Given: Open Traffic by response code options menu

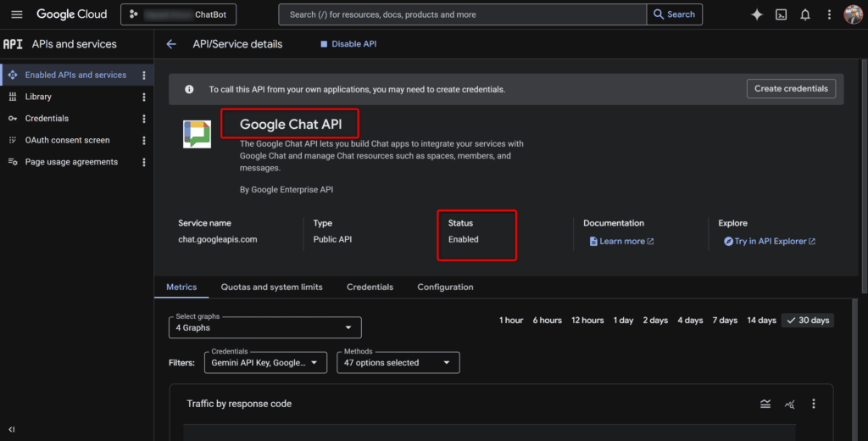Looking at the screenshot, I should coord(813,404).
